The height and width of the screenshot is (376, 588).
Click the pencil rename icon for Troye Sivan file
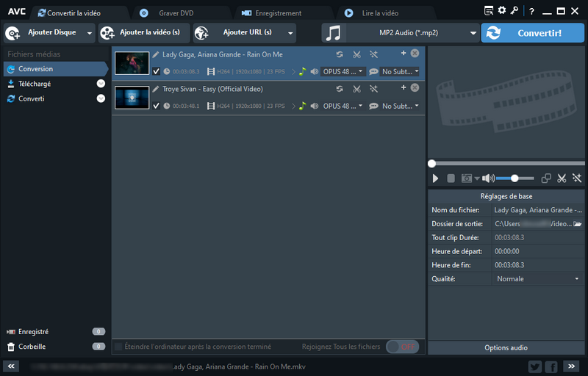(x=156, y=89)
